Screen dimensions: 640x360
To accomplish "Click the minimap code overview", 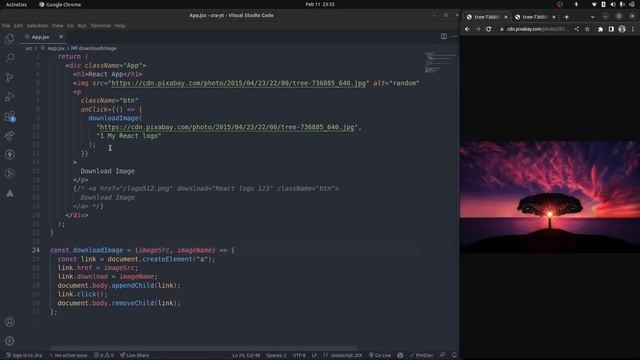I will 440,62.
